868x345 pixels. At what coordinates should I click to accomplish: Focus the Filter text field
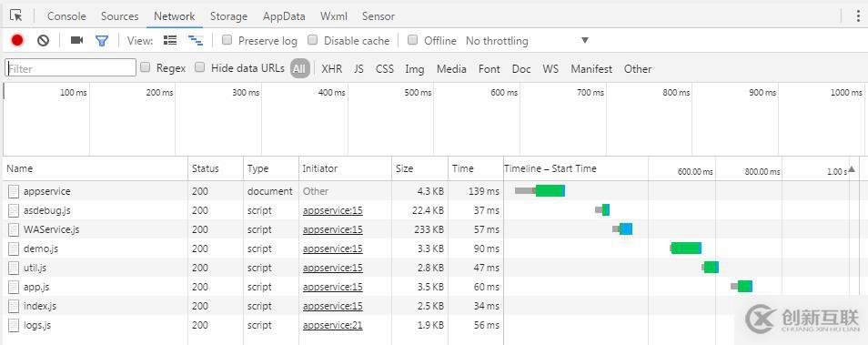(x=71, y=68)
